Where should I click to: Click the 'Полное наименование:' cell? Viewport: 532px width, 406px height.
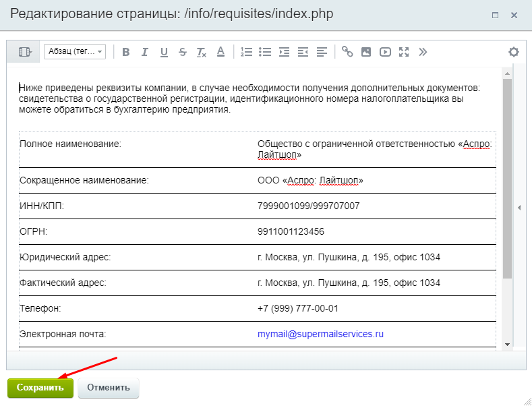pyautogui.click(x=138, y=149)
